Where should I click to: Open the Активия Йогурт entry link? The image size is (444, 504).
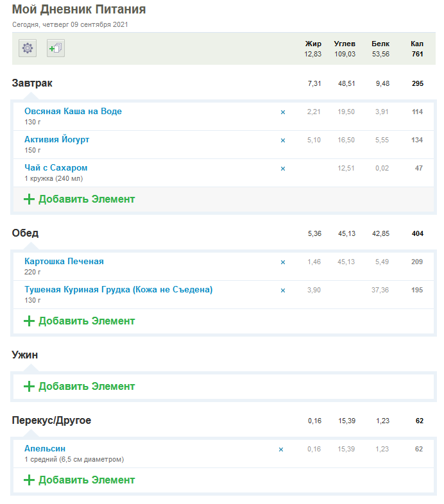57,140
